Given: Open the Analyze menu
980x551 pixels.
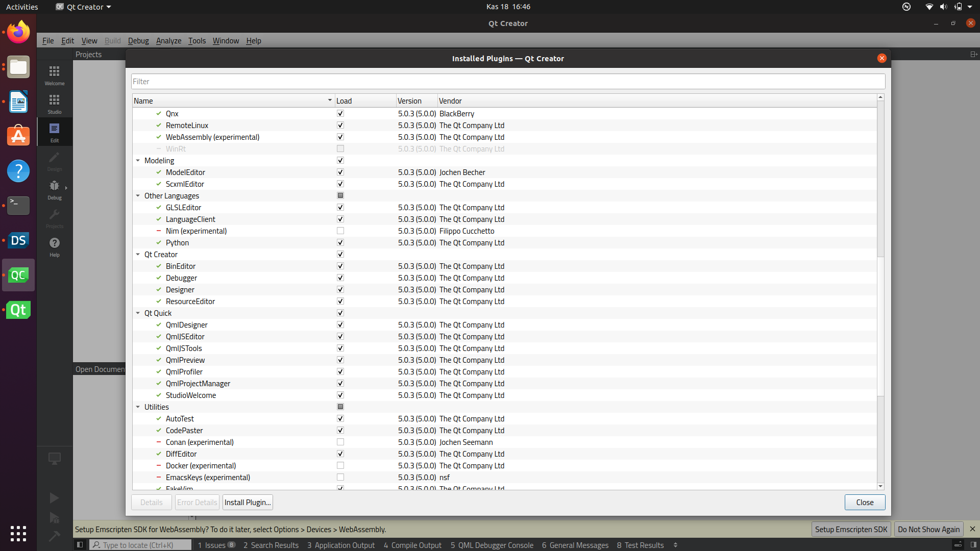Looking at the screenshot, I should pos(168,41).
